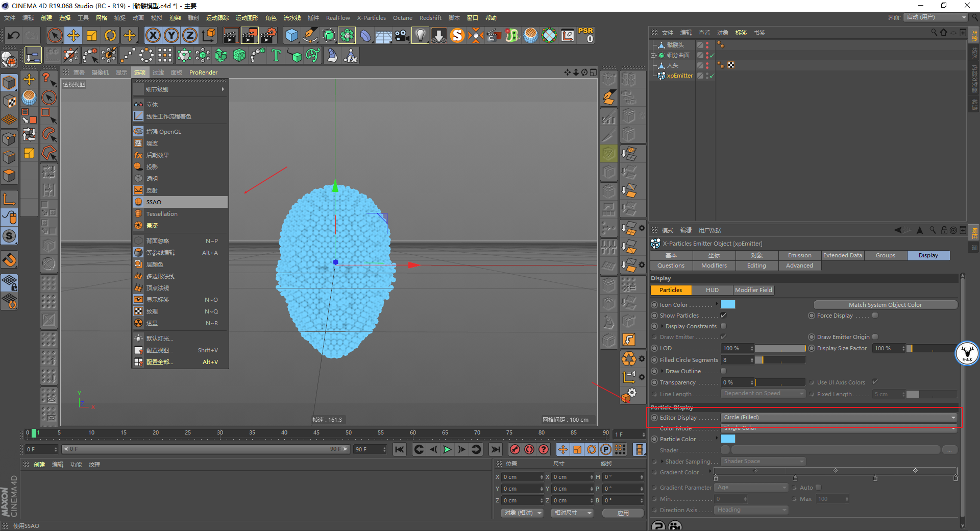Toggle X axis lock icon

click(x=153, y=35)
